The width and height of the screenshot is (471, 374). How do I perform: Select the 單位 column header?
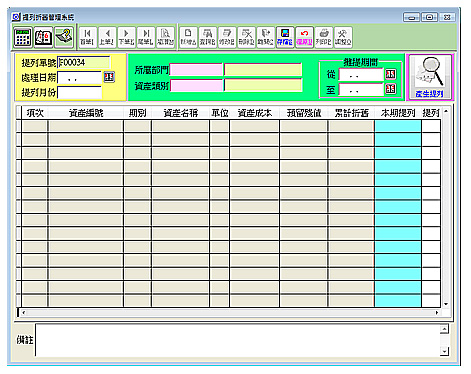(x=219, y=113)
